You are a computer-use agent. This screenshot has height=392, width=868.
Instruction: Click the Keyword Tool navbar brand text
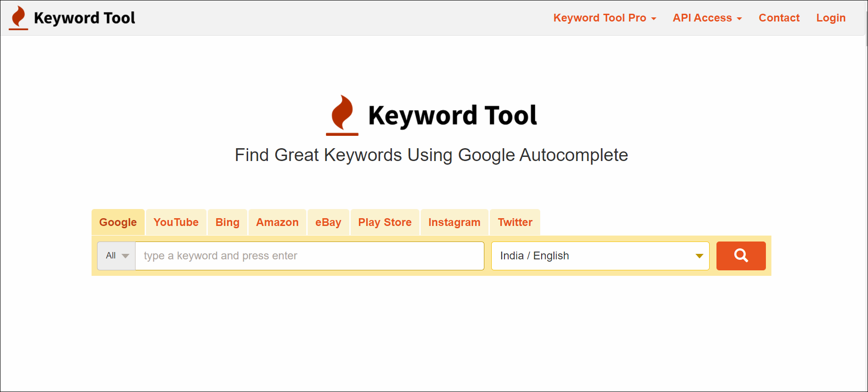85,18
